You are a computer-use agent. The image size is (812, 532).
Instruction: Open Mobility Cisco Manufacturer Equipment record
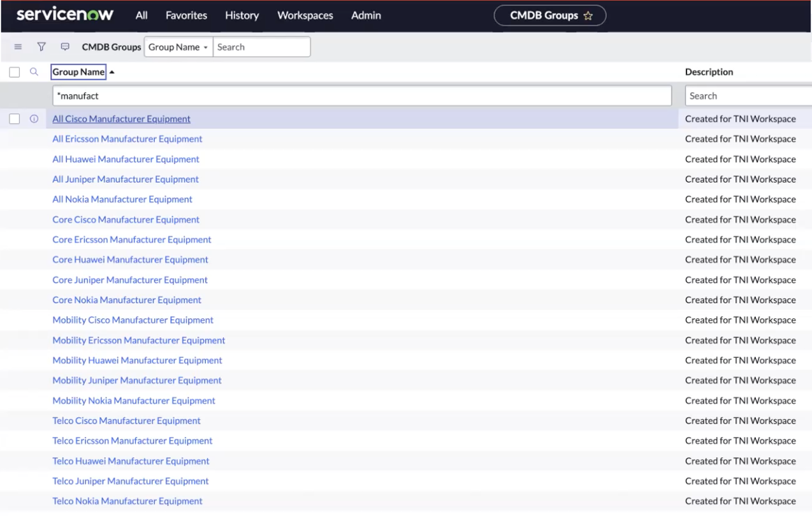click(133, 320)
